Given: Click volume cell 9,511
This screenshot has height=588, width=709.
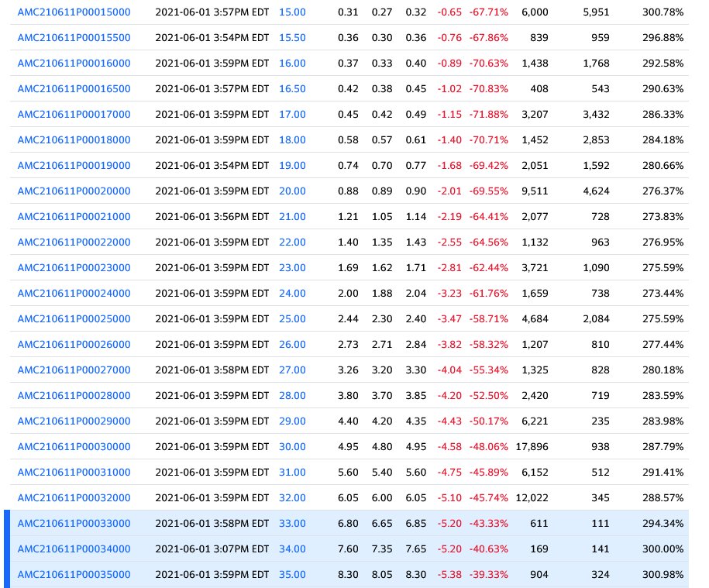Looking at the screenshot, I should (x=535, y=191).
